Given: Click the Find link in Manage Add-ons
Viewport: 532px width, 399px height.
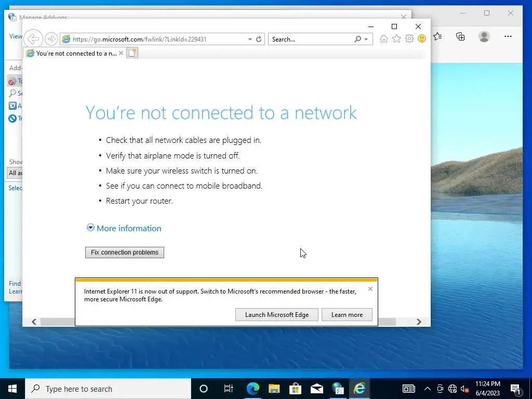Looking at the screenshot, I should point(15,283).
